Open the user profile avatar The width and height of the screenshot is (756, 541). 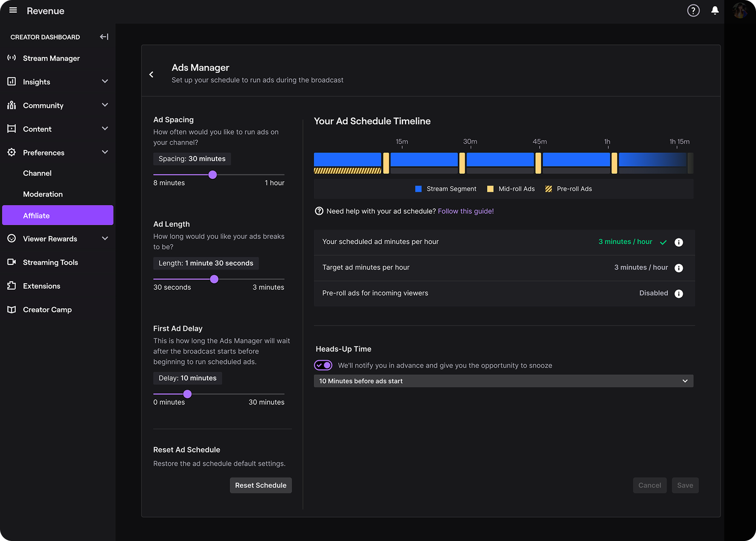click(740, 11)
